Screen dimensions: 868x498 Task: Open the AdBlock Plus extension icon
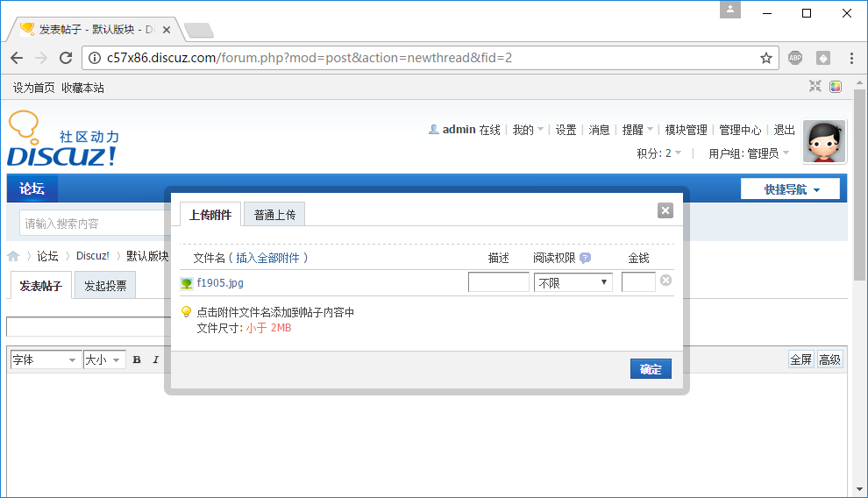tap(795, 58)
